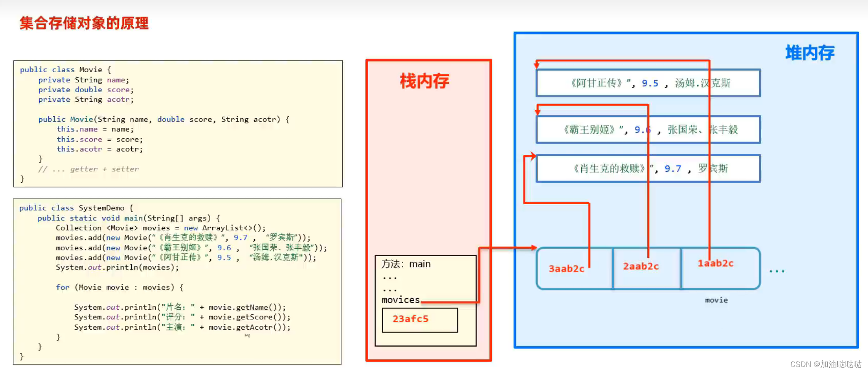Click the movies.add line with 罗宾斯
This screenshot has height=372, width=868.
[x=183, y=237]
